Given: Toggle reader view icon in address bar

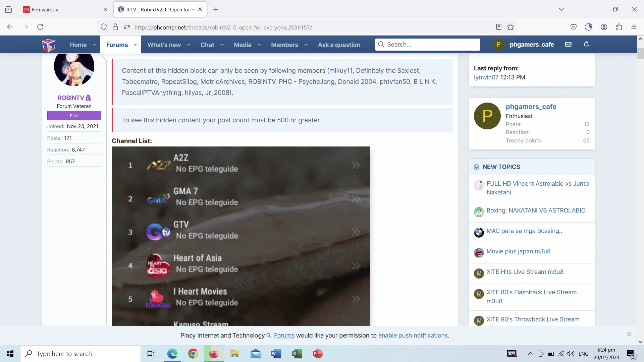Looking at the screenshot, I should click(x=499, y=27).
